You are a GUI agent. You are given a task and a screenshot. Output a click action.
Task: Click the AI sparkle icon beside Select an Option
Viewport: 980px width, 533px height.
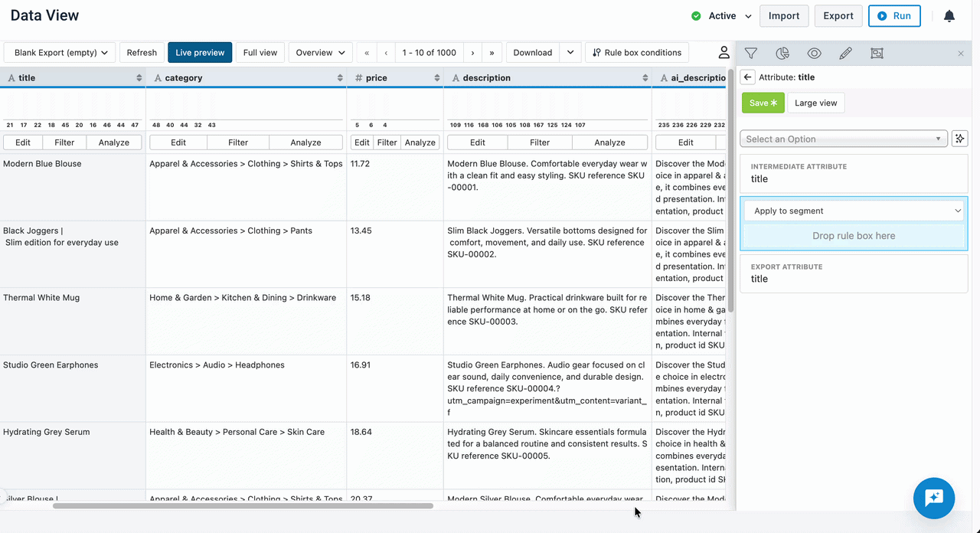tap(960, 139)
